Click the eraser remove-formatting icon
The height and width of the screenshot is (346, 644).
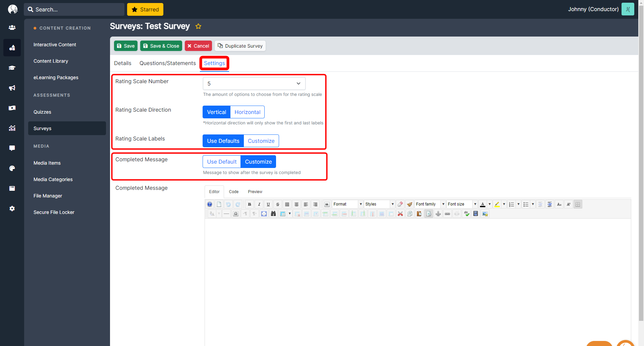[x=400, y=204]
